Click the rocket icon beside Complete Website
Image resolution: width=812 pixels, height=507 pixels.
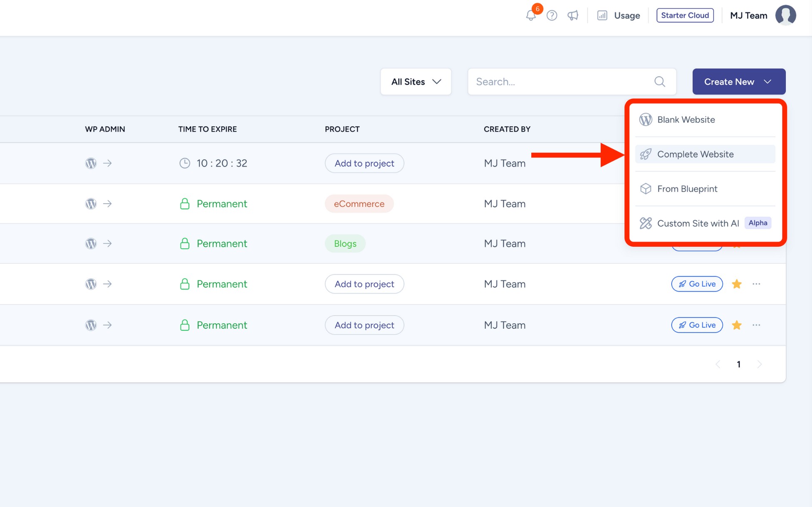[645, 154]
